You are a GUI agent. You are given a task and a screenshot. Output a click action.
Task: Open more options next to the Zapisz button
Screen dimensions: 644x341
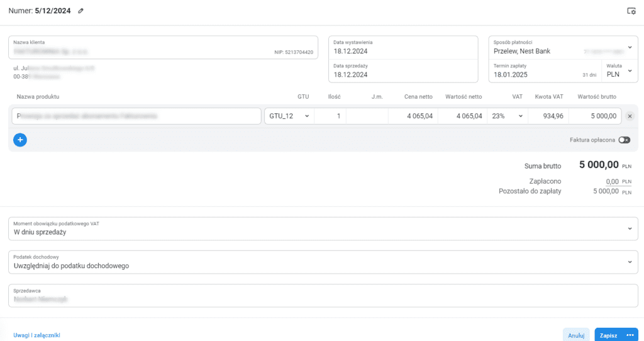(x=630, y=335)
